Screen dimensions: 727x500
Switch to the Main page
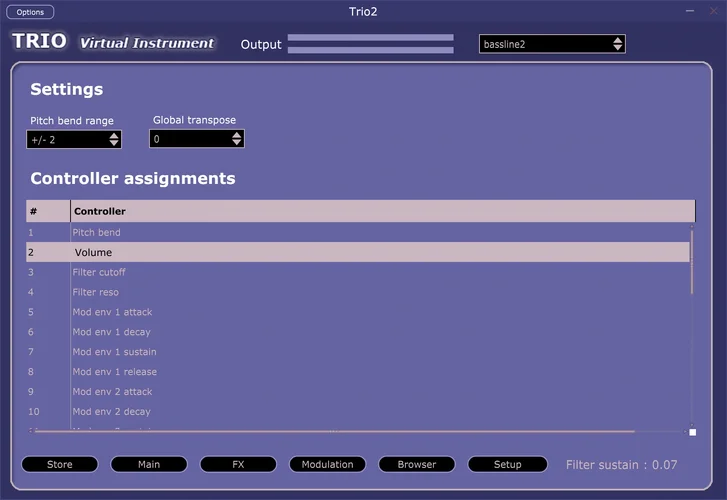(x=149, y=464)
